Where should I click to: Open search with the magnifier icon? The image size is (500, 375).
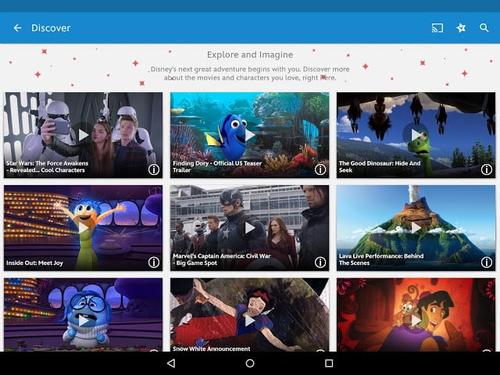(x=484, y=28)
